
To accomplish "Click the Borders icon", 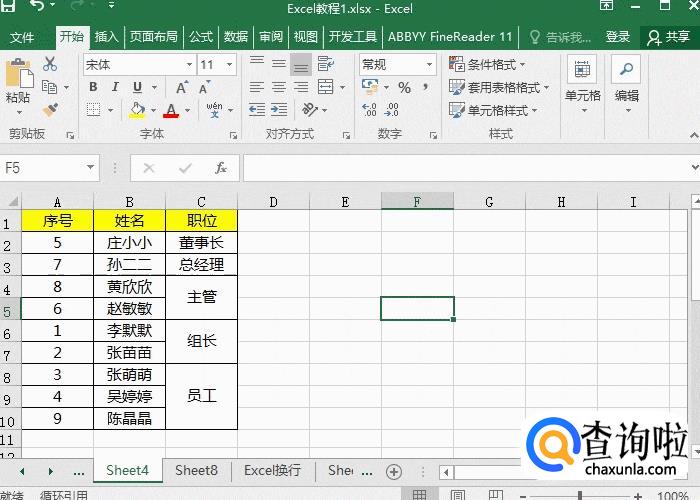I will [x=93, y=109].
